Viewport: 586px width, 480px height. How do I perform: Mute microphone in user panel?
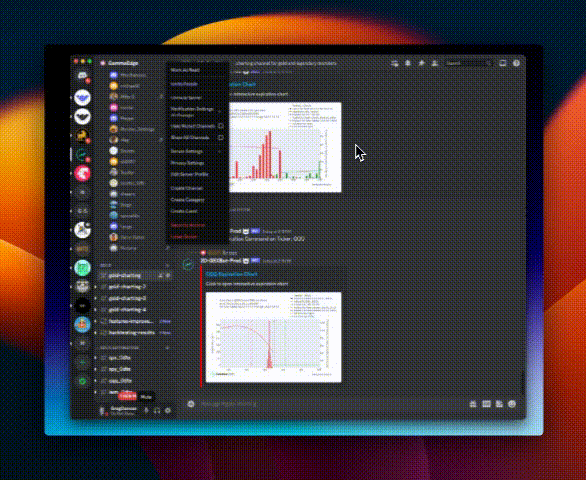pyautogui.click(x=146, y=410)
